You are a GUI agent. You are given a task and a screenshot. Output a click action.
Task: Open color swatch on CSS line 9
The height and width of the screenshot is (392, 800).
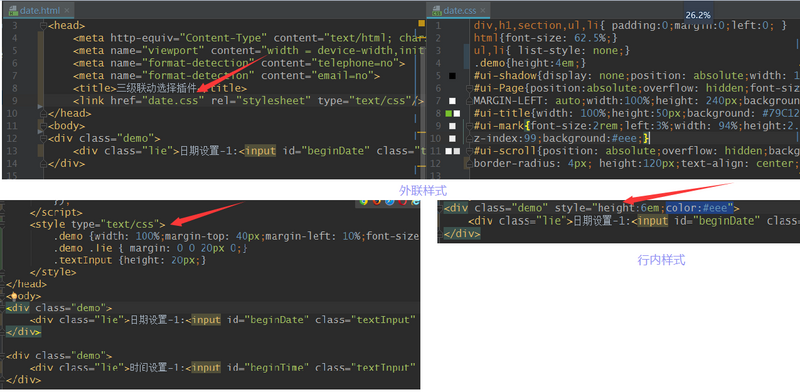(x=452, y=126)
